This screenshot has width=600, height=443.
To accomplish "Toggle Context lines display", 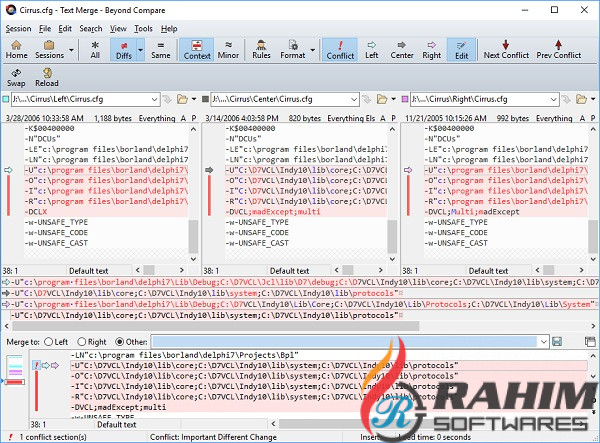I will coord(197,50).
